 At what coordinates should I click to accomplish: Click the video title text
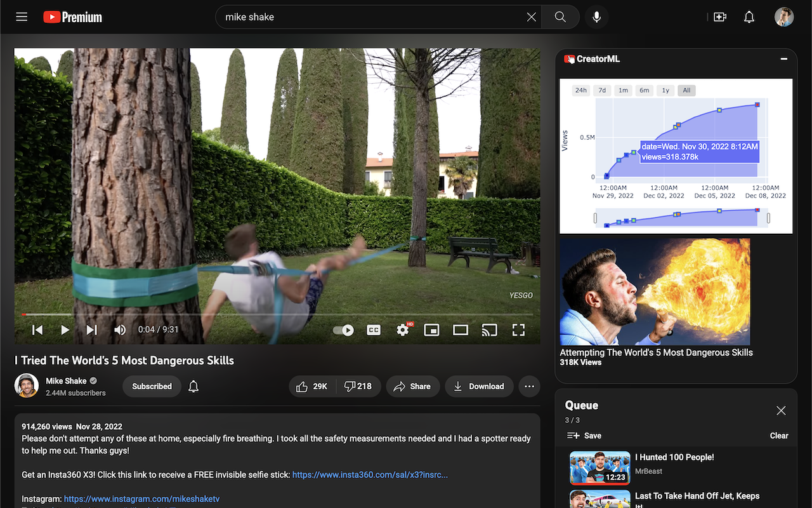[x=125, y=360]
